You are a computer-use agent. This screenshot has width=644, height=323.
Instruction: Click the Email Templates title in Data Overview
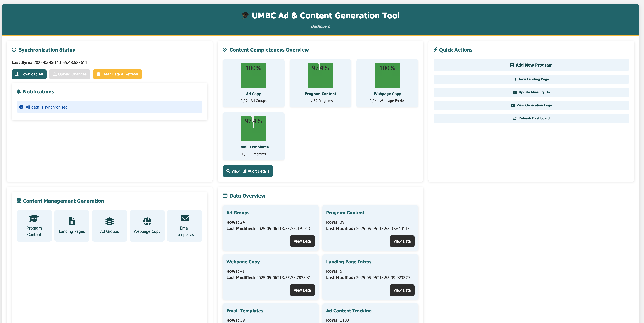245,311
